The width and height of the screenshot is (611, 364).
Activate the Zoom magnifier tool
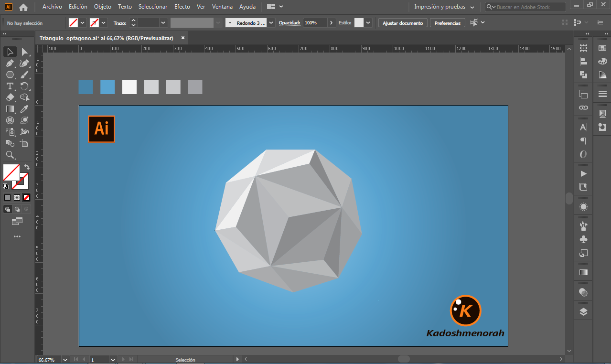click(x=10, y=155)
